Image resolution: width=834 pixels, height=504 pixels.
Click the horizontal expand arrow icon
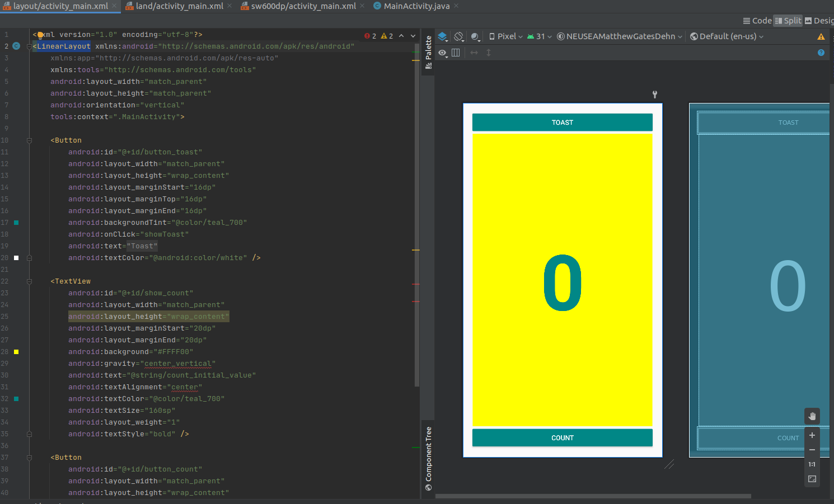(474, 53)
